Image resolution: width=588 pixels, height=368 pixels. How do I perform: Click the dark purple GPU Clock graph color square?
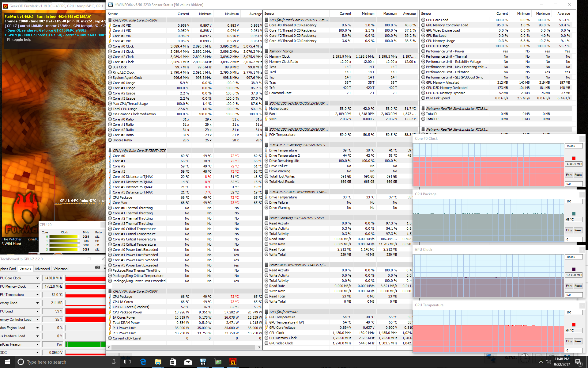(x=574, y=269)
